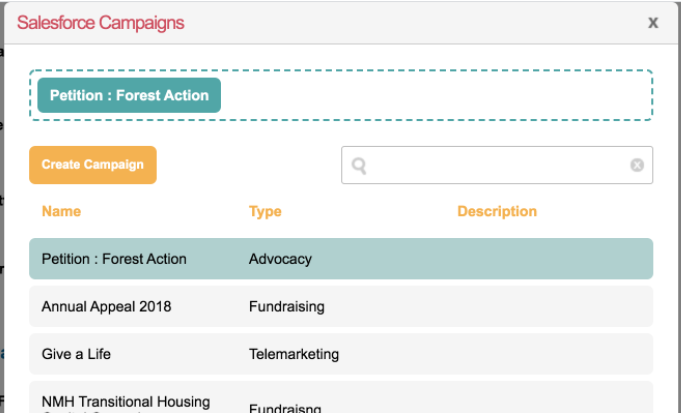Click Fundraising type in Annual Appeal row
681x413 pixels.
pyautogui.click(x=287, y=306)
